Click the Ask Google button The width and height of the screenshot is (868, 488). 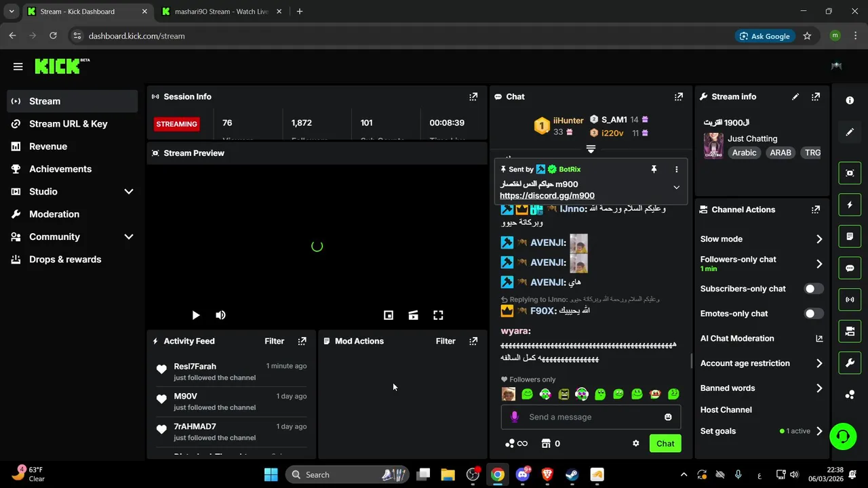(x=765, y=36)
